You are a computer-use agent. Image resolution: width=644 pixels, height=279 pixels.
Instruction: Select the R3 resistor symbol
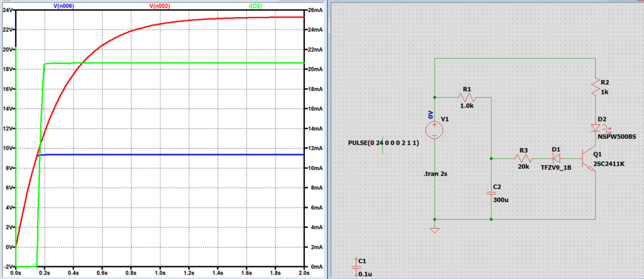point(523,159)
